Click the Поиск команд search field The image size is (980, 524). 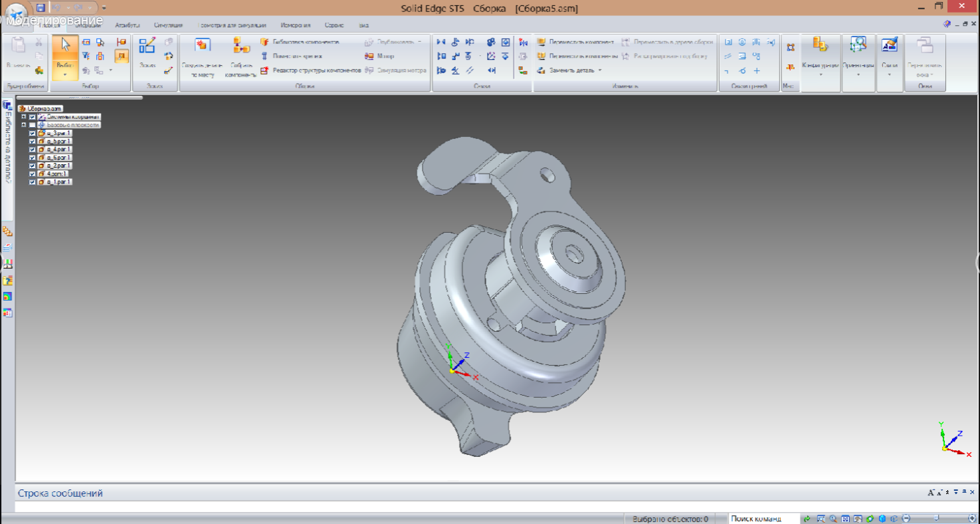(763, 519)
